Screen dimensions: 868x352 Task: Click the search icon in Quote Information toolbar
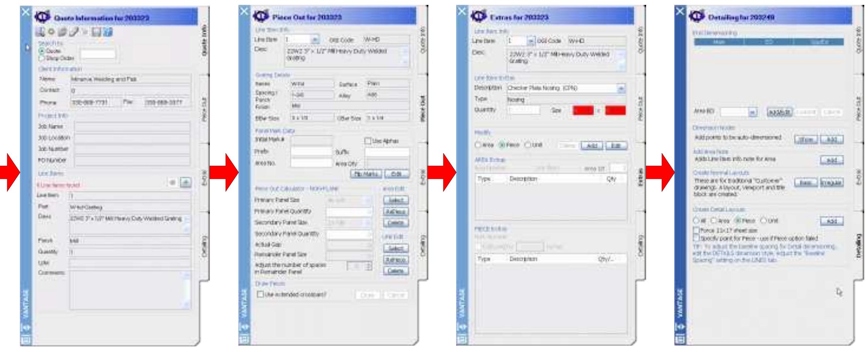click(x=40, y=32)
